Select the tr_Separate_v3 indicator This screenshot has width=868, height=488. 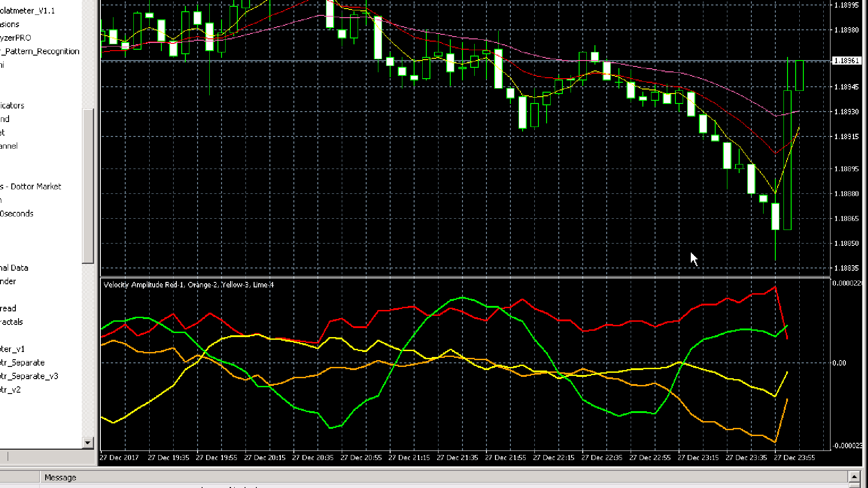[x=29, y=376]
